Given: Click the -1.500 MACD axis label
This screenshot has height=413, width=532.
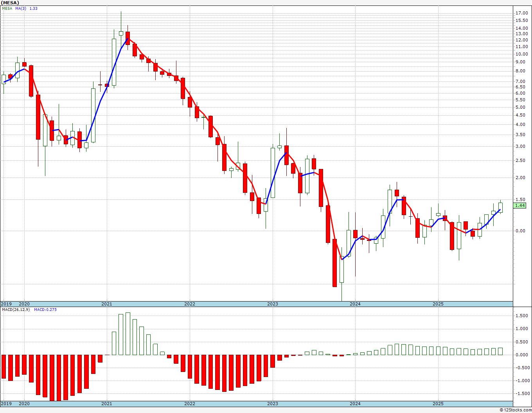Looking at the screenshot, I should click(521, 393).
